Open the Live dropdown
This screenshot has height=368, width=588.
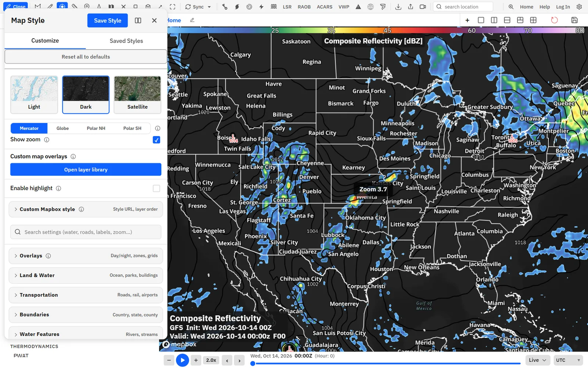[x=537, y=360]
